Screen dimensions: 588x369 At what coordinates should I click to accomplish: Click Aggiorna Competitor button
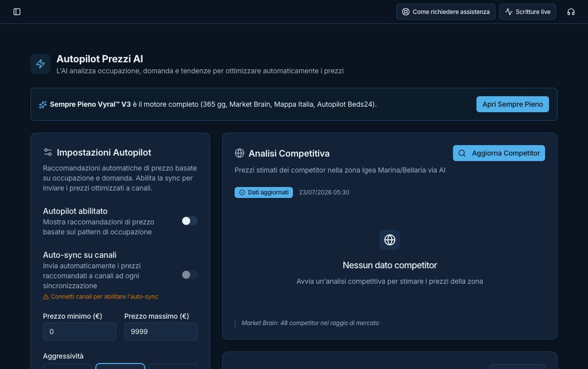tap(499, 153)
